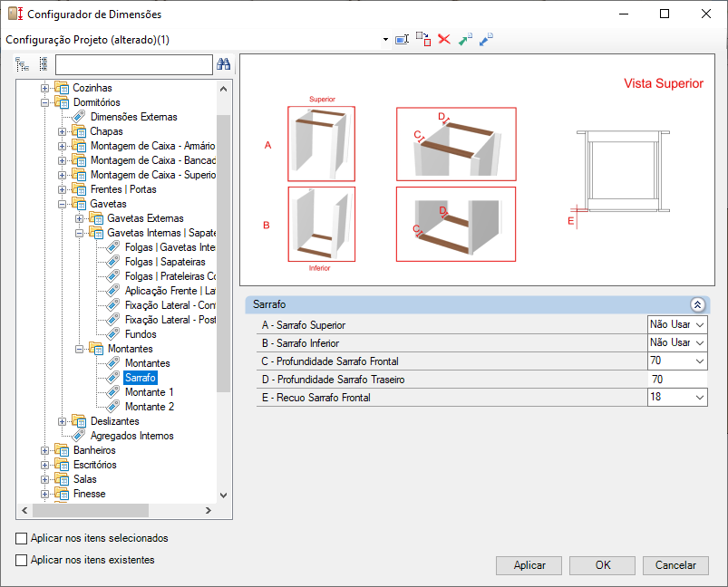Click the tree search input field
Viewport: 728px width, 587px height.
[133, 64]
